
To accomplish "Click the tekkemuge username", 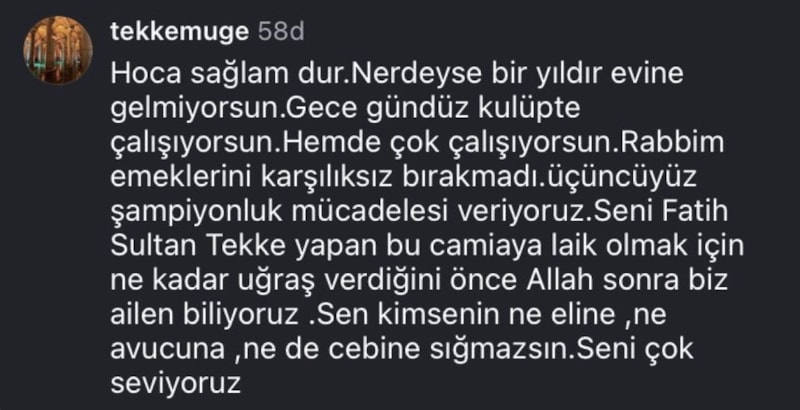I will coord(178,31).
